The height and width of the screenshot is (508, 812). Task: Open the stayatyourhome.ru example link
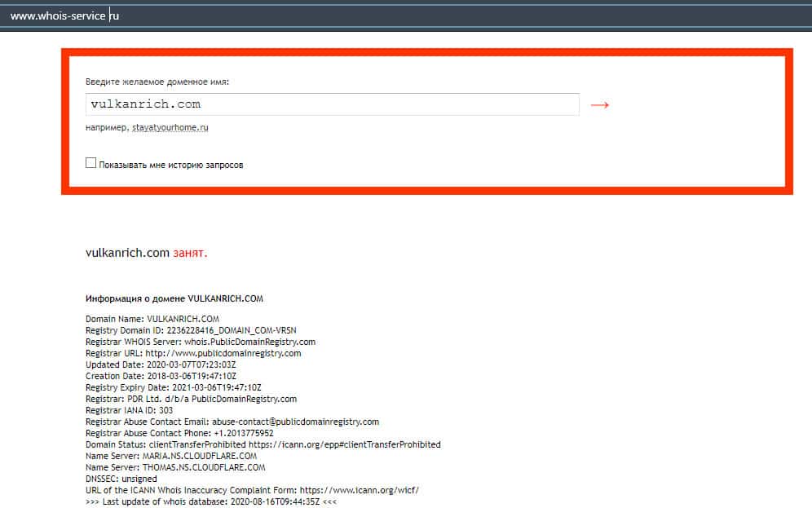click(170, 127)
